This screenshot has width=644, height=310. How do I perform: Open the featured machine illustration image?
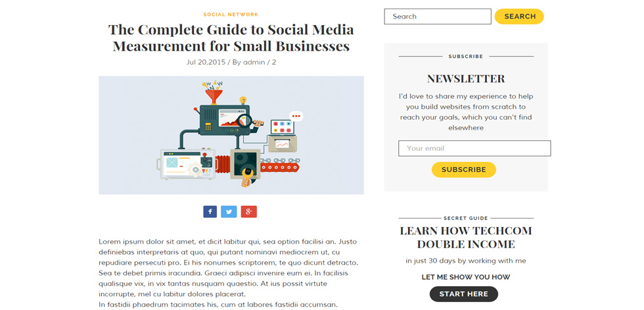pos(231,136)
